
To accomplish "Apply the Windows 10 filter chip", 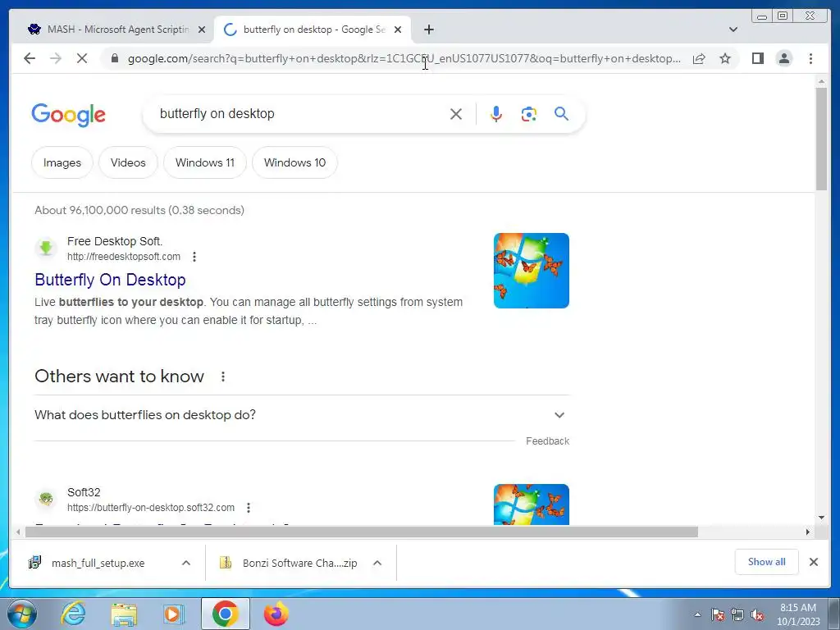I will [294, 163].
